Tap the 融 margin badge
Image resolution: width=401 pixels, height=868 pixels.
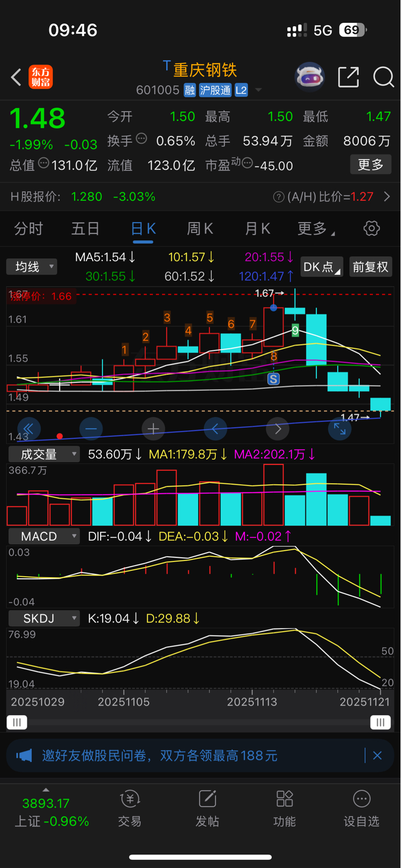190,90
